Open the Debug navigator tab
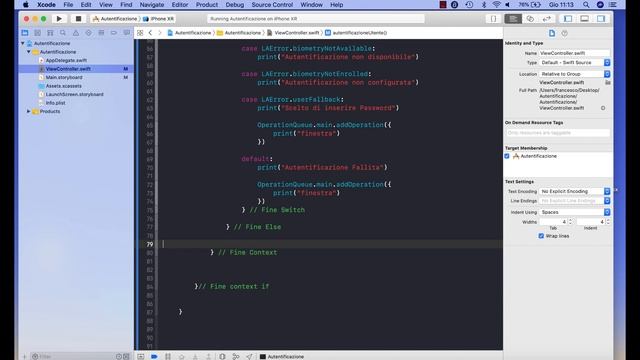The image size is (640, 360). point(101,33)
